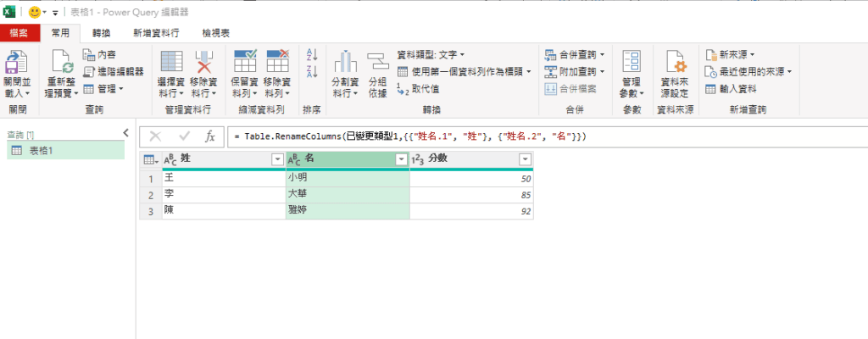Click the sort ascending A-Z icon
The image size is (868, 339).
[x=311, y=55]
